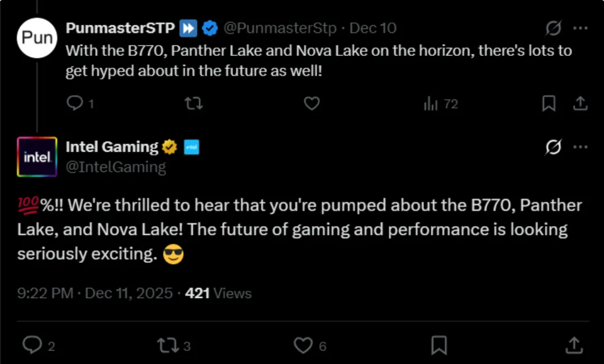Bookmark PunmasterSTP's post
Viewport: 604px width, 364px height.
pos(549,103)
